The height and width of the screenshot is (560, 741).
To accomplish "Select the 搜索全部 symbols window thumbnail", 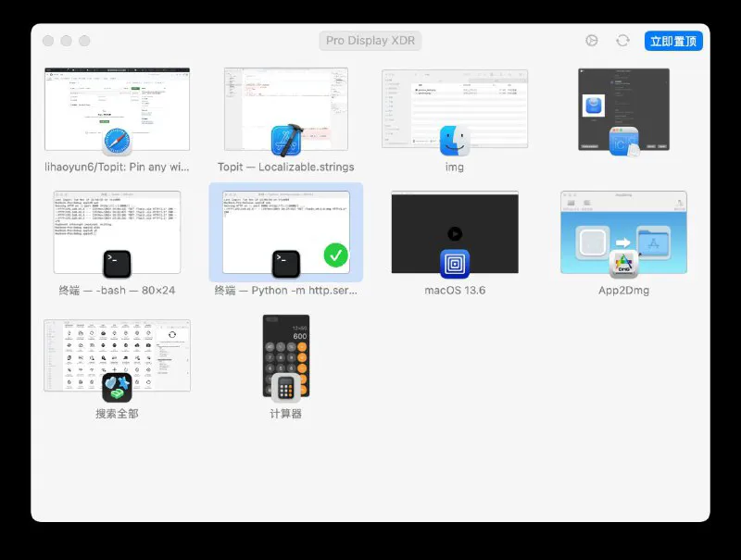I will [x=118, y=355].
